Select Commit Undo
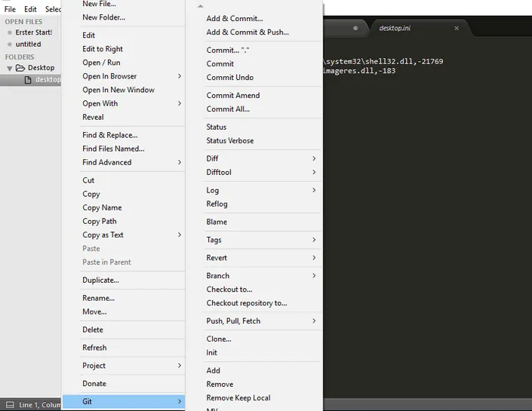 229,78
